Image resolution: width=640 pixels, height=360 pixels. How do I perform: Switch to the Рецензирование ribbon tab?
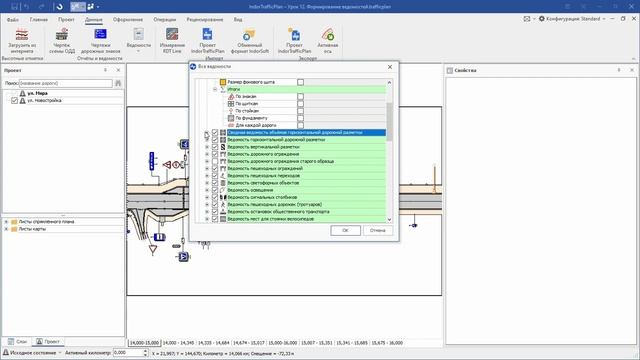click(204, 20)
